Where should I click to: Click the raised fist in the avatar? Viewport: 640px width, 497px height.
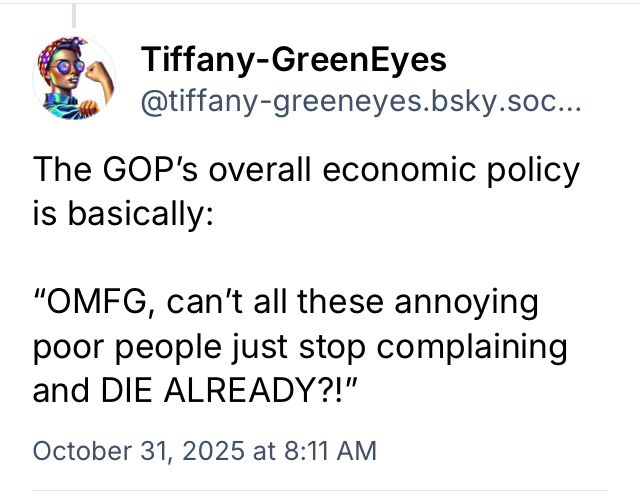coord(94,72)
